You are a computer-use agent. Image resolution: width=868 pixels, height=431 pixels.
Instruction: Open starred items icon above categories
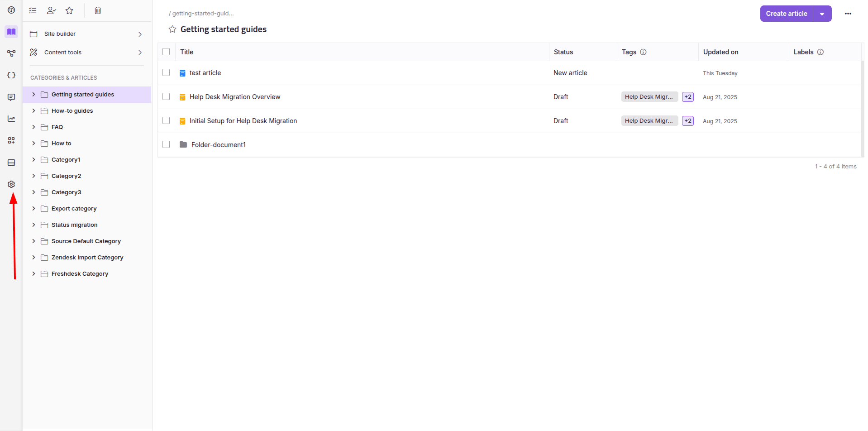coord(69,10)
